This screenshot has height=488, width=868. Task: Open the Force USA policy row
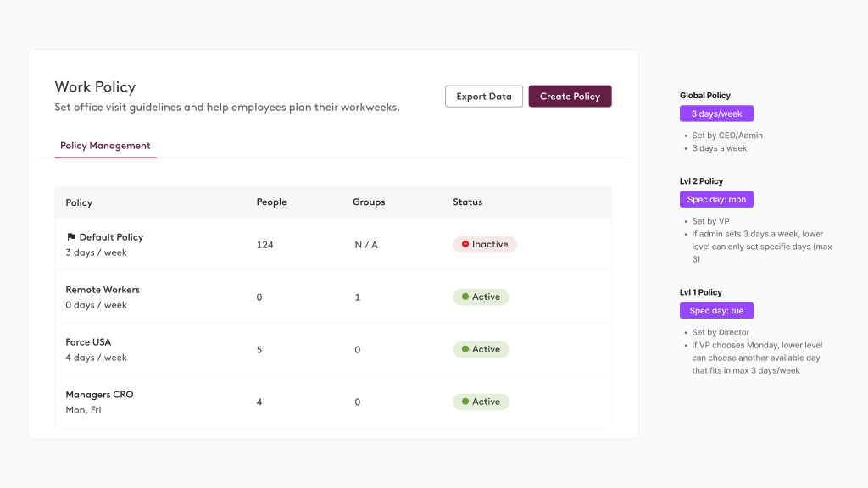coord(88,342)
